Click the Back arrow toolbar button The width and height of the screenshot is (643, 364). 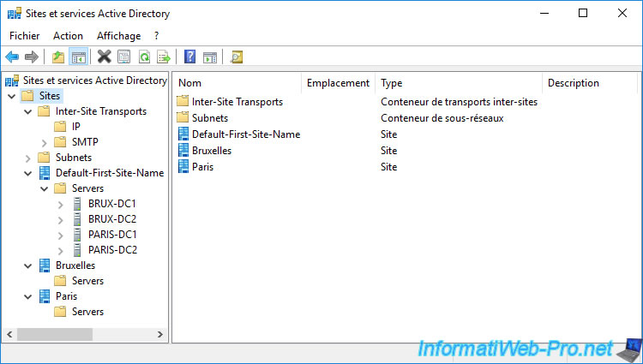[x=12, y=57]
